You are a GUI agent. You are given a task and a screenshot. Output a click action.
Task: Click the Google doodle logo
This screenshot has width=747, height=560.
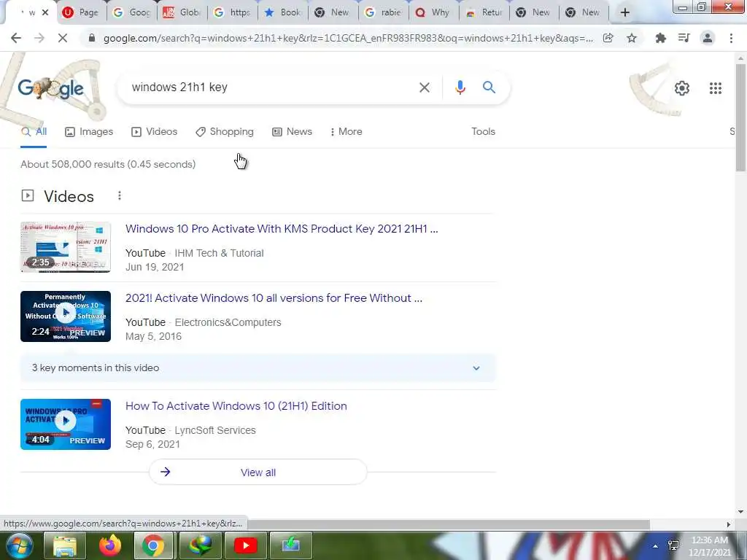pyautogui.click(x=51, y=88)
